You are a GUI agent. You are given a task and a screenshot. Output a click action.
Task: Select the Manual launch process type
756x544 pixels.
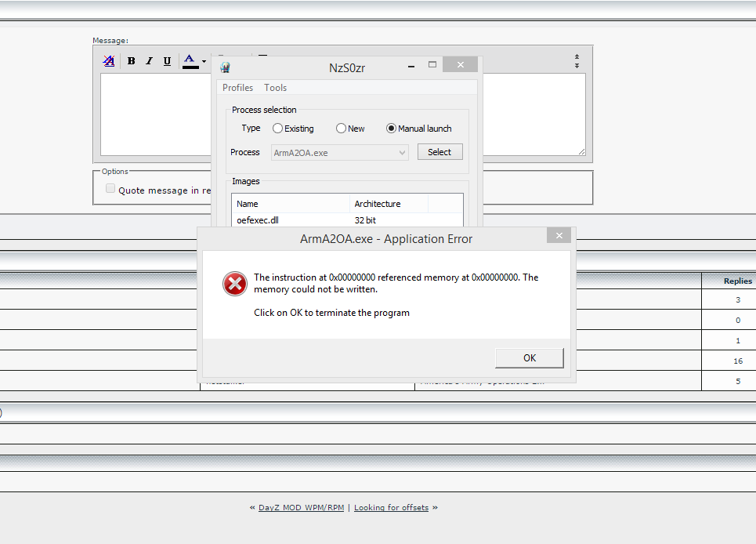(419, 129)
